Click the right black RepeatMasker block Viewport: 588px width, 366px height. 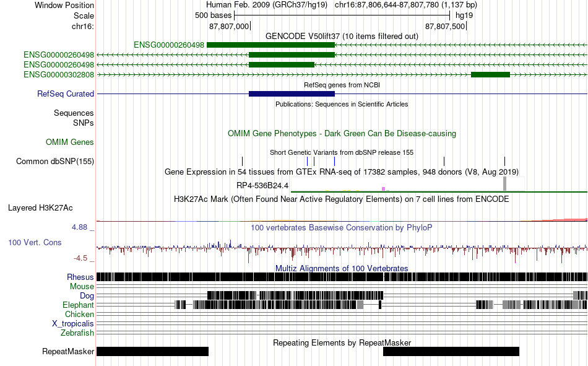tap(451, 351)
